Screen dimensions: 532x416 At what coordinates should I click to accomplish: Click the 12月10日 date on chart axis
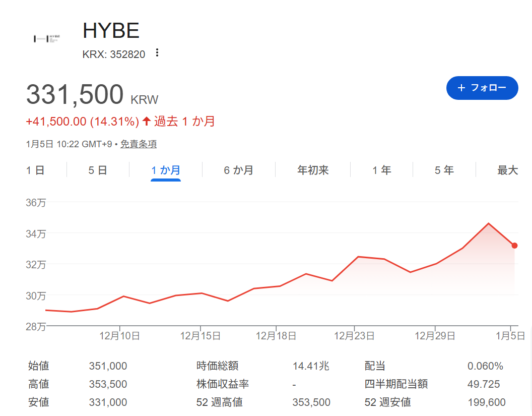119,335
